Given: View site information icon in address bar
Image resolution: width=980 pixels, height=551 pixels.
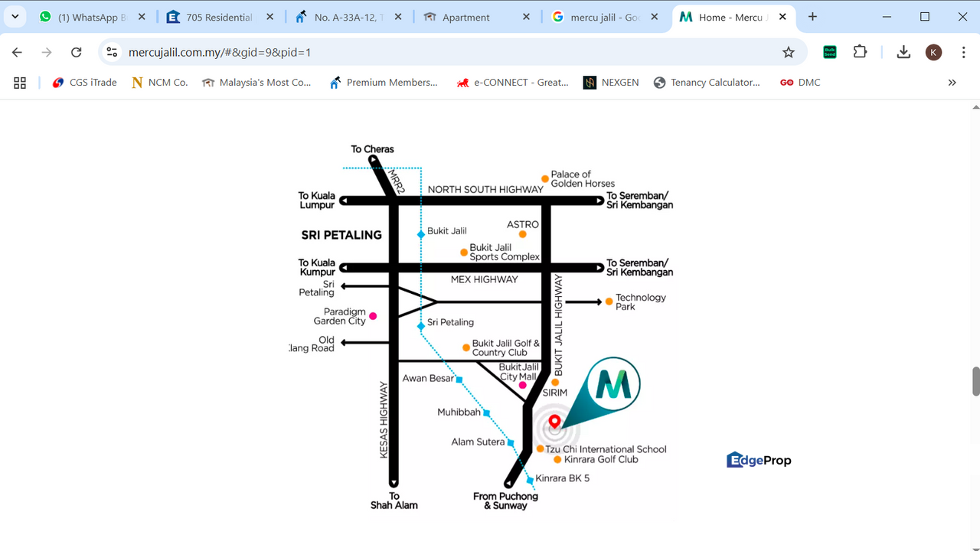Looking at the screenshot, I should click(112, 52).
